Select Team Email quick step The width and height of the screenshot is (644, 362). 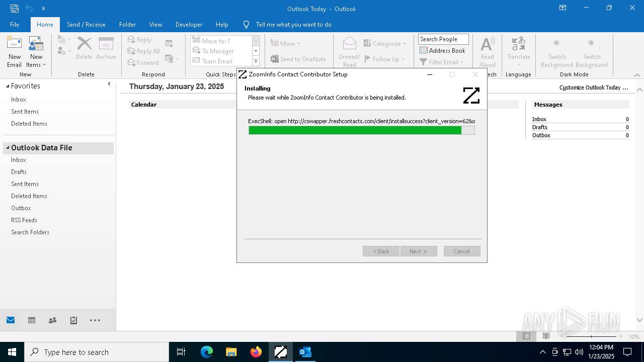tap(221, 61)
